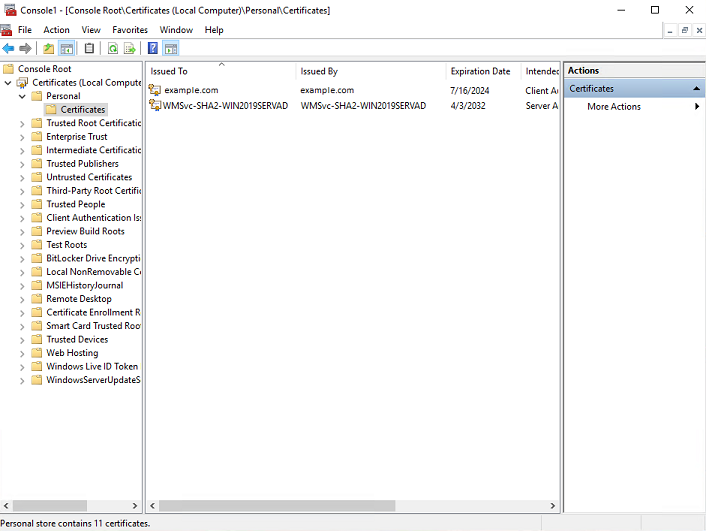Click the certificate list horizontal scrollbar
Image resolution: width=706 pixels, height=531 pixels.
pyautogui.click(x=272, y=506)
